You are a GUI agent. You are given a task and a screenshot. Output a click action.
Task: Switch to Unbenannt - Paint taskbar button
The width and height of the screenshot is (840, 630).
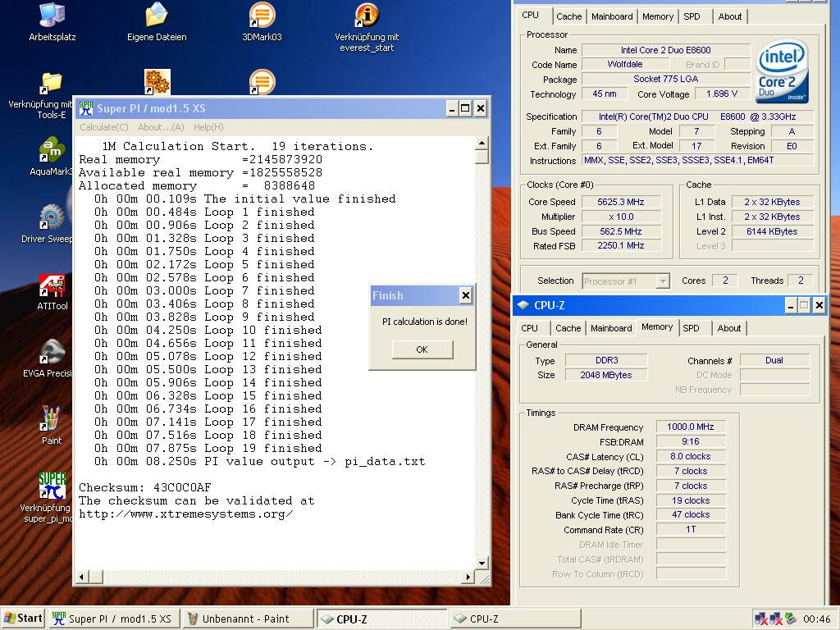[247, 619]
